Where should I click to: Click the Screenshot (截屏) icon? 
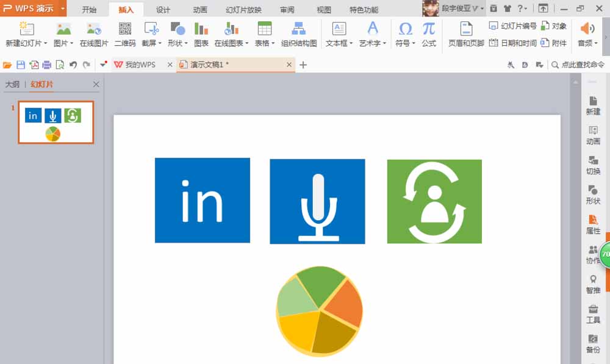pos(151,29)
